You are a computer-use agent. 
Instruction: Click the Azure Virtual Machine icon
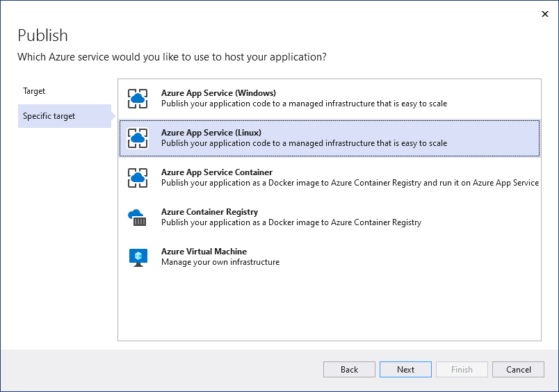[138, 257]
